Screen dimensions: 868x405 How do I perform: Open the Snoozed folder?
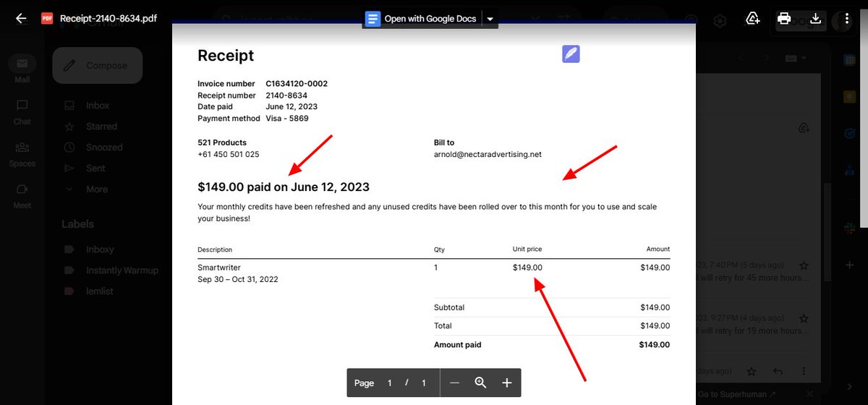(x=104, y=147)
